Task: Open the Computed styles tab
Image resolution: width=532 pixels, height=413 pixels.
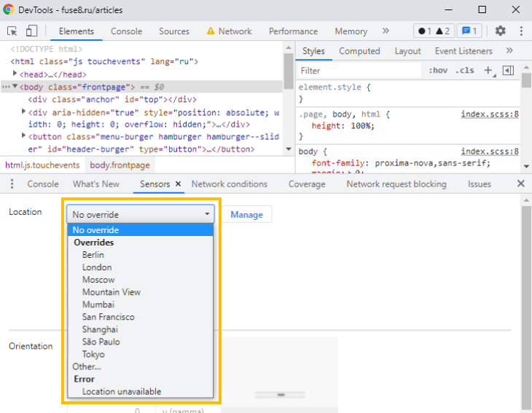Action: point(359,51)
